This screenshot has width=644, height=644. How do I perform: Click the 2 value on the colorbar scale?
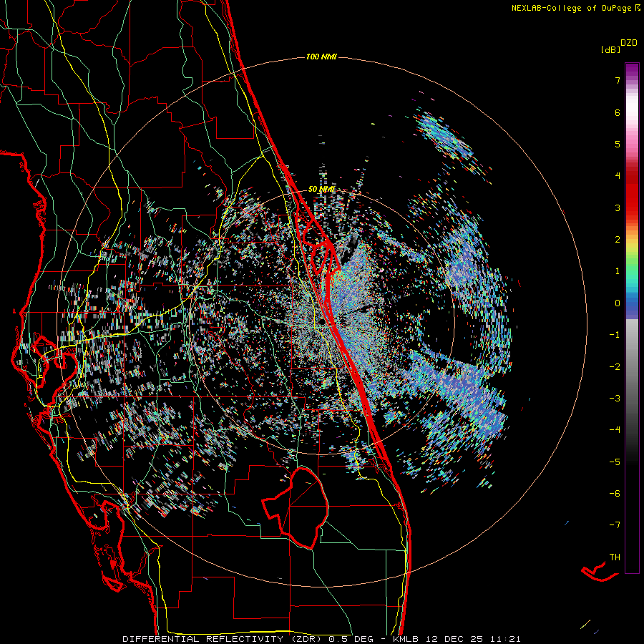[x=618, y=240]
